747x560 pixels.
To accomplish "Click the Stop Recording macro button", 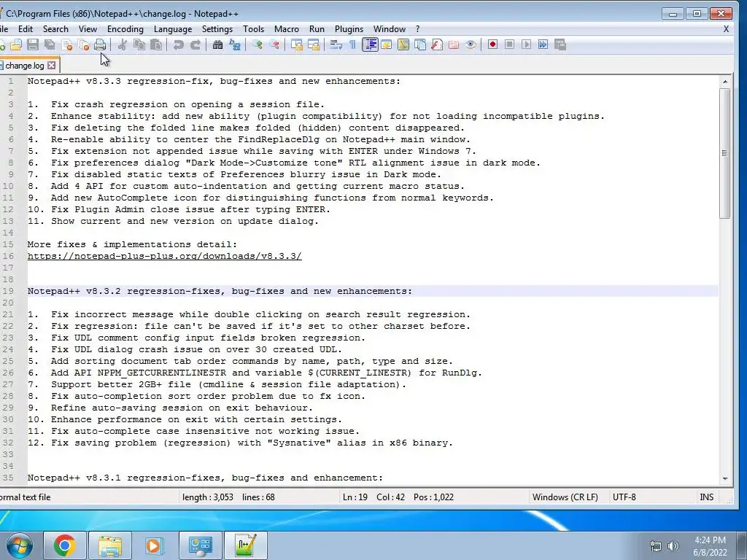I will (509, 44).
